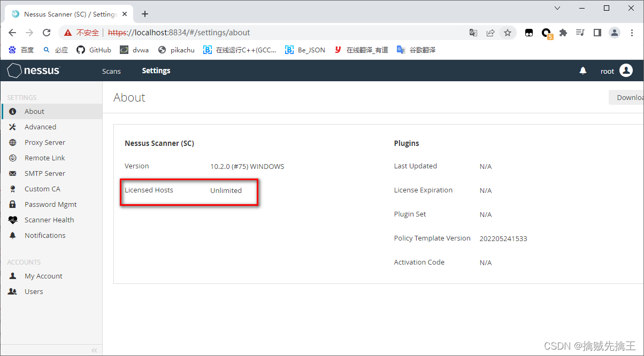Screen dimensions: 644x356
Task: Click the root username label
Action: point(607,71)
